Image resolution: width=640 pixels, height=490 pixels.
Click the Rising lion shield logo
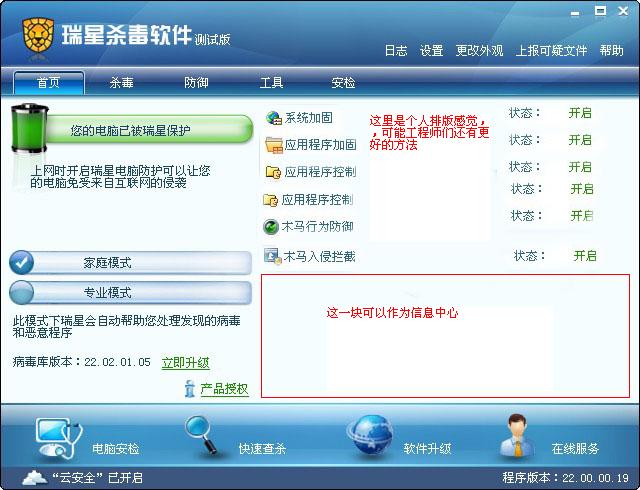point(38,35)
